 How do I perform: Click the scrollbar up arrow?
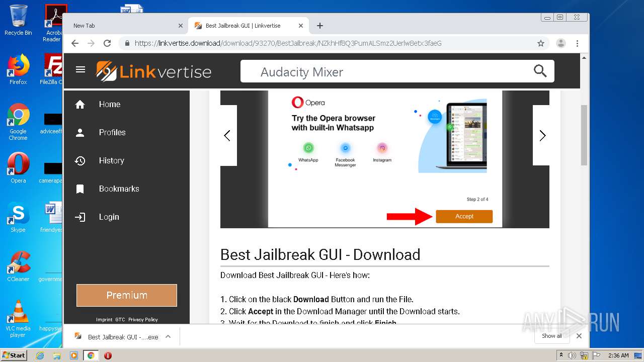tap(584, 58)
